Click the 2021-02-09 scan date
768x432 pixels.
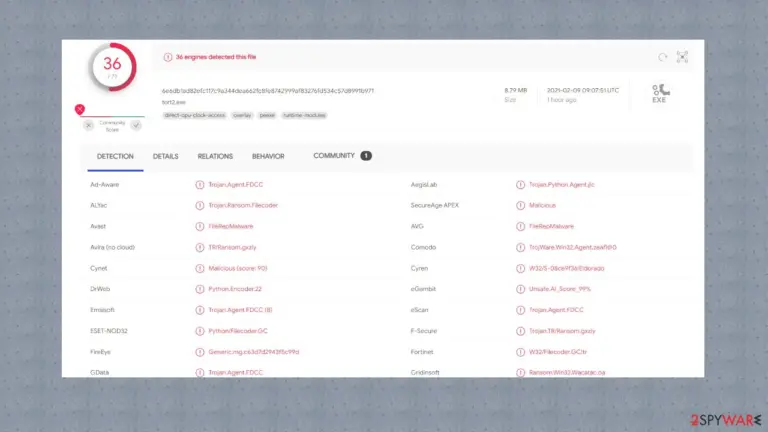point(583,91)
